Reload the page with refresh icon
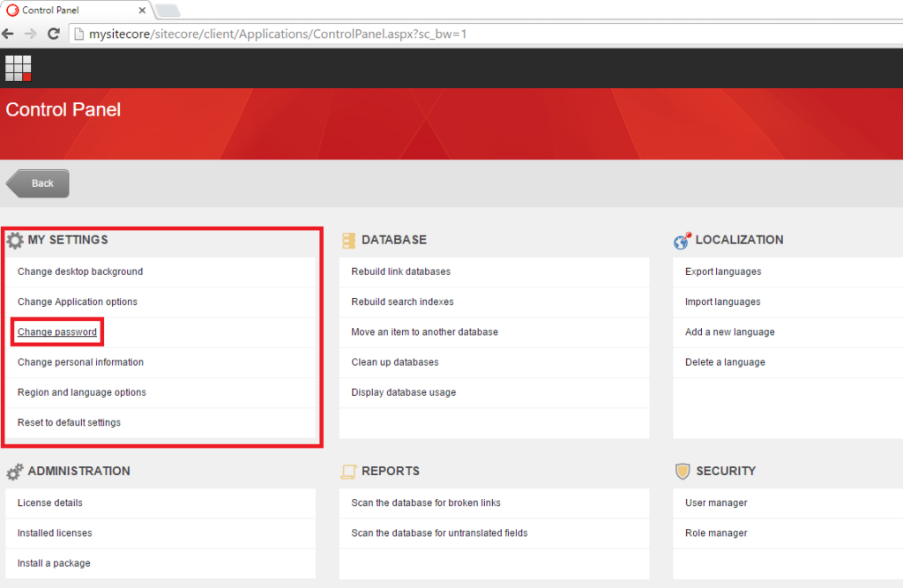The width and height of the screenshot is (903, 588). click(54, 34)
